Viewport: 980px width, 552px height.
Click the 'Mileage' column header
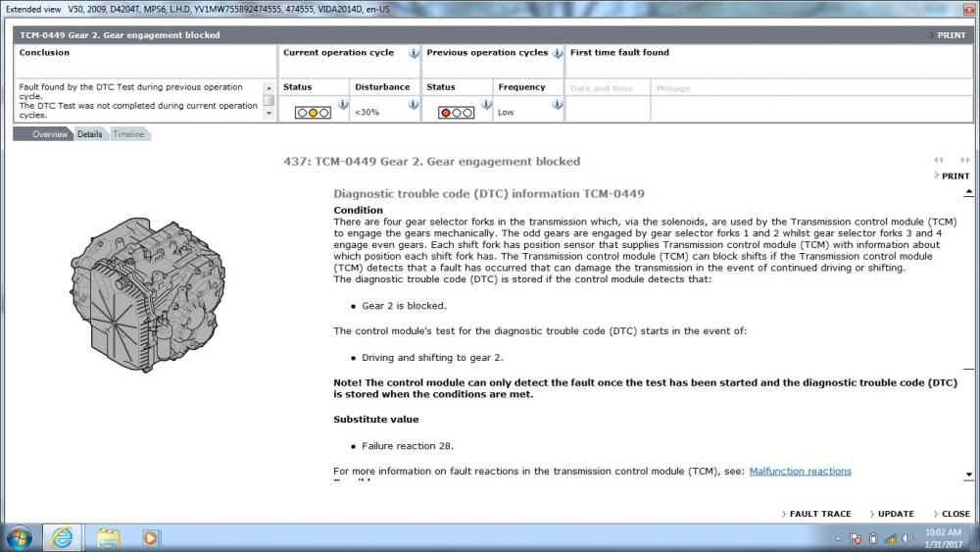(x=673, y=89)
